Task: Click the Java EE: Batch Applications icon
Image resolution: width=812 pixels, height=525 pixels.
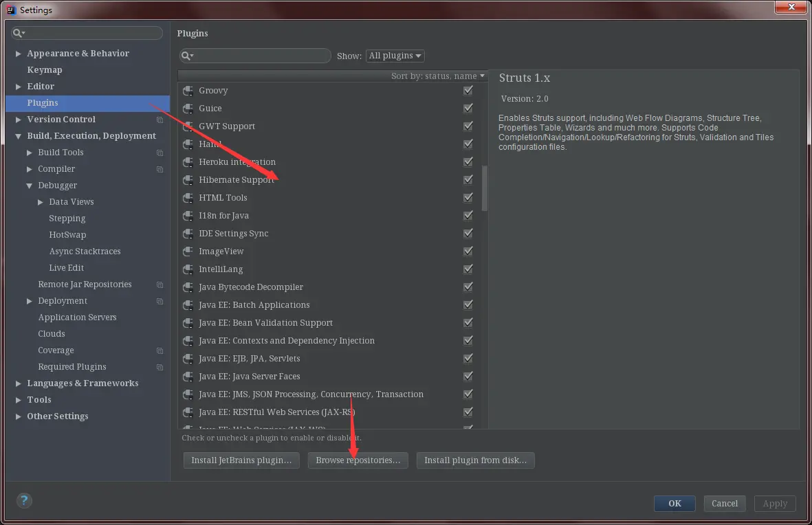Action: 188,304
